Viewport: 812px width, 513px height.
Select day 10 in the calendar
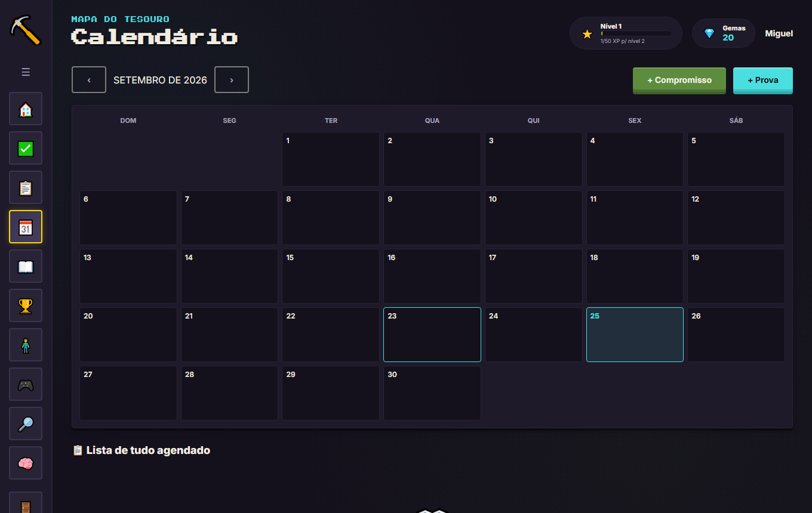tap(534, 218)
